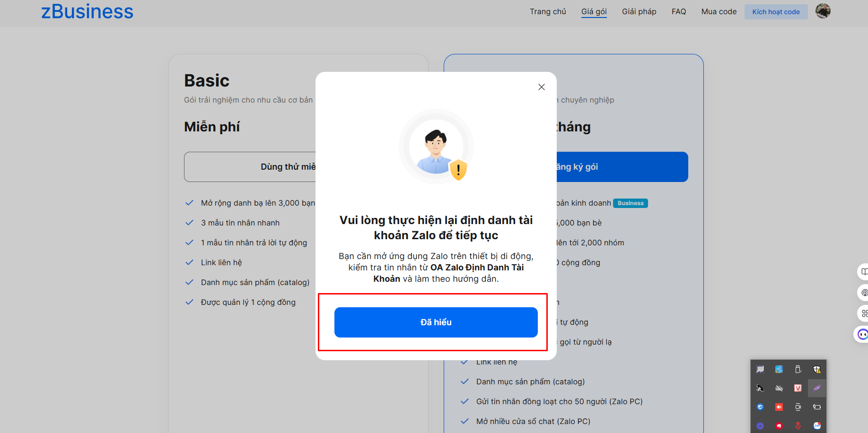Click Link liên hệ in Basic plan

tap(221, 263)
